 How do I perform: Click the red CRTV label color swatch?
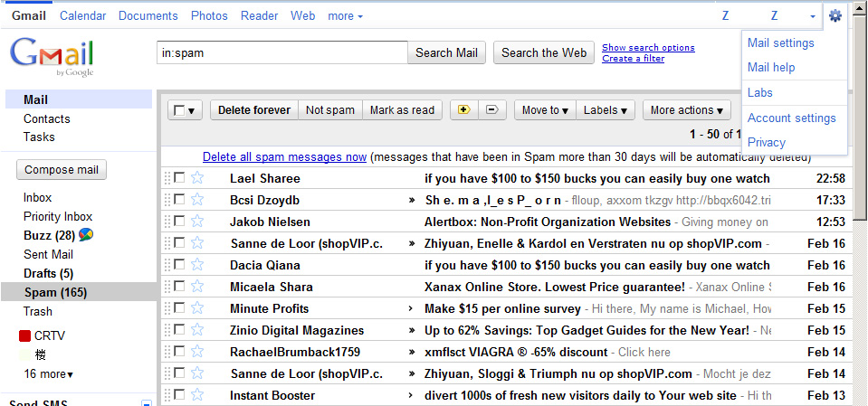(x=24, y=335)
